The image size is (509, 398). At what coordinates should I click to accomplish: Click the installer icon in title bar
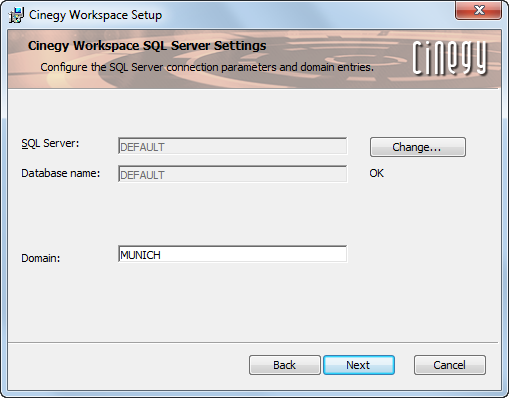coord(17,15)
